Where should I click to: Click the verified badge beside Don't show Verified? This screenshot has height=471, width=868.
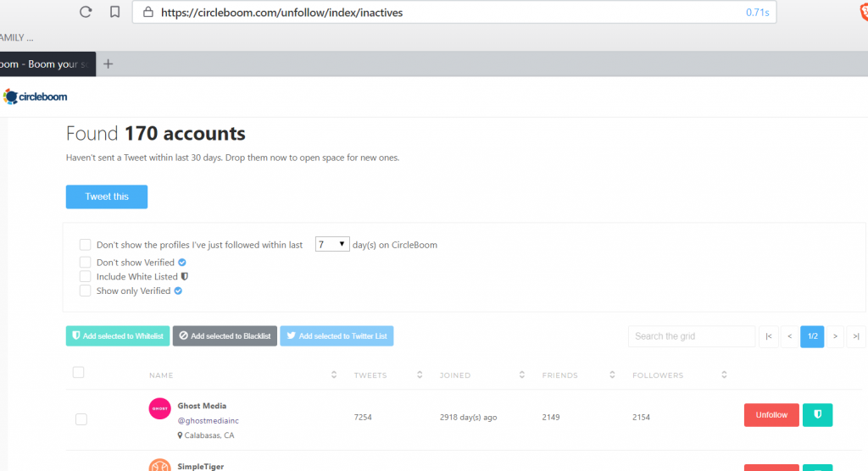pyautogui.click(x=182, y=263)
